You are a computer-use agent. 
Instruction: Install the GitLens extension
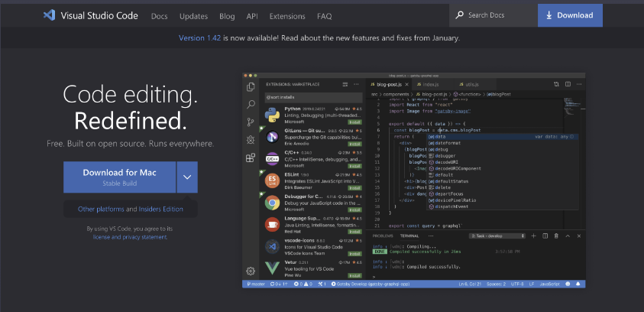(354, 145)
